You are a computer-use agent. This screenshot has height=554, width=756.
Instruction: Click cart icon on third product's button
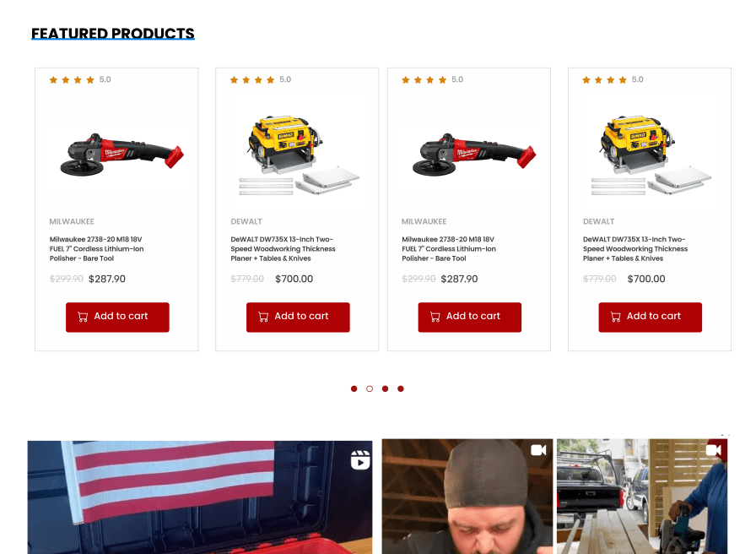point(435,317)
